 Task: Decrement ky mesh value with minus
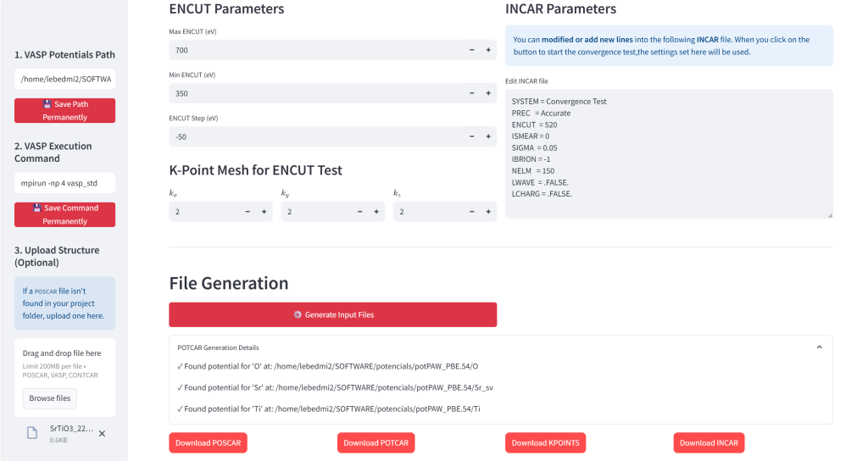(359, 212)
